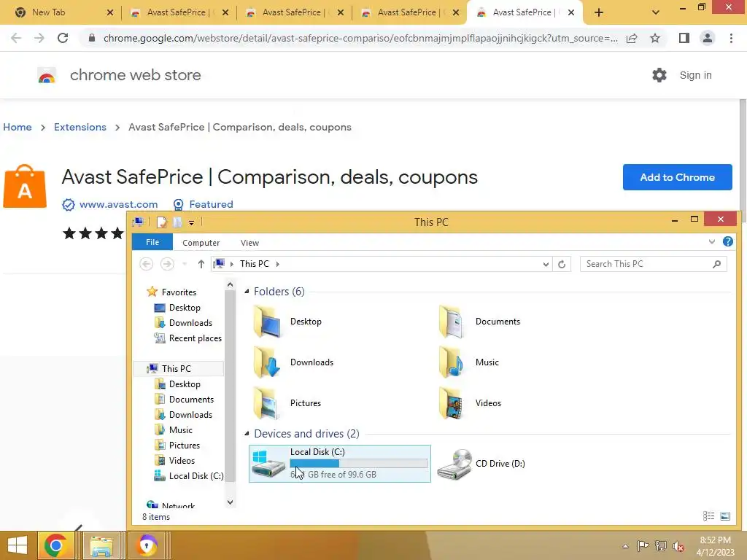The width and height of the screenshot is (747, 560).
Task: Click Chrome reload page icon
Action: point(63,38)
